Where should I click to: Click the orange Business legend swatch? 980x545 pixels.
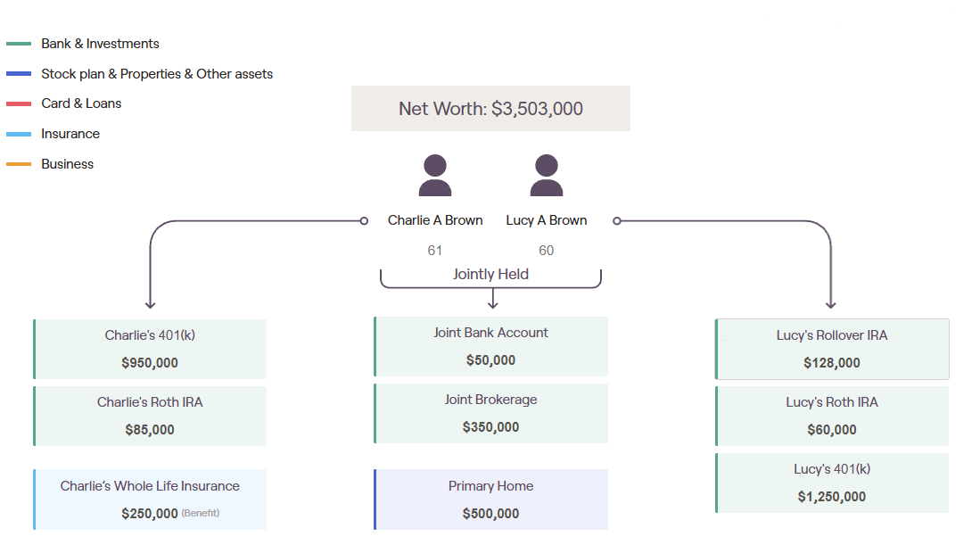(x=19, y=164)
